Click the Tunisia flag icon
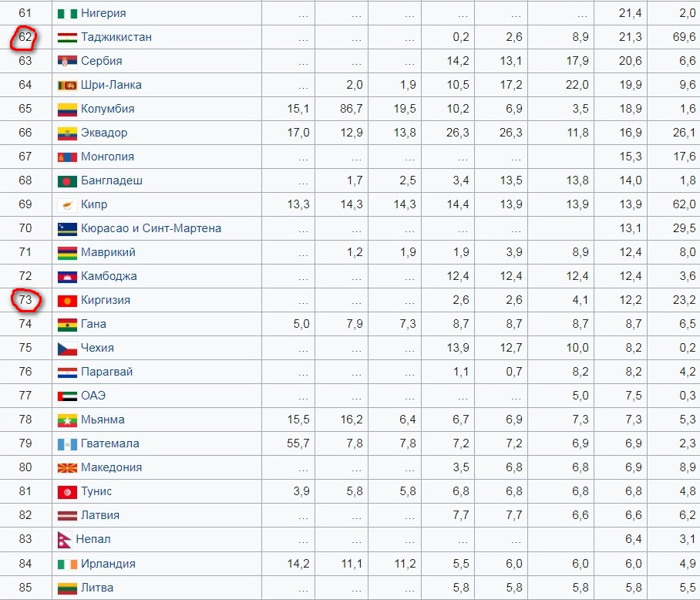This screenshot has height=600, width=700. (67, 491)
